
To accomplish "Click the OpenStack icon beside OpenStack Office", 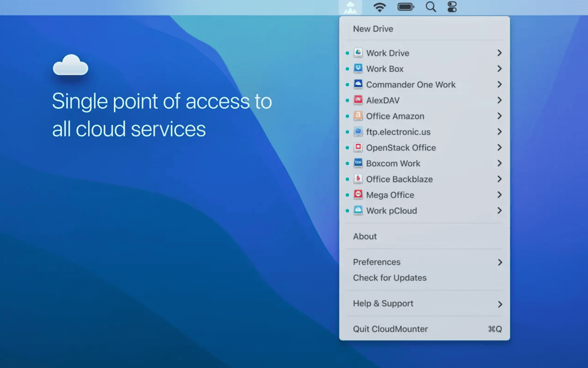I will [358, 148].
